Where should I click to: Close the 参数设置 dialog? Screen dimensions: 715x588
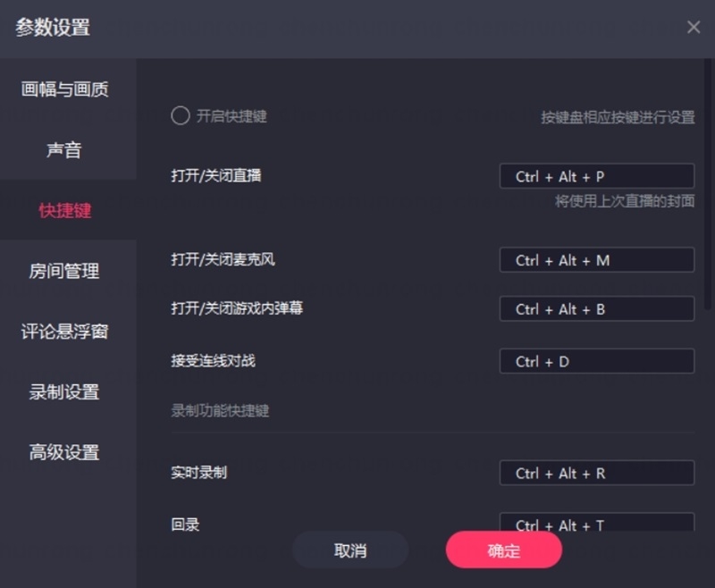[694, 27]
